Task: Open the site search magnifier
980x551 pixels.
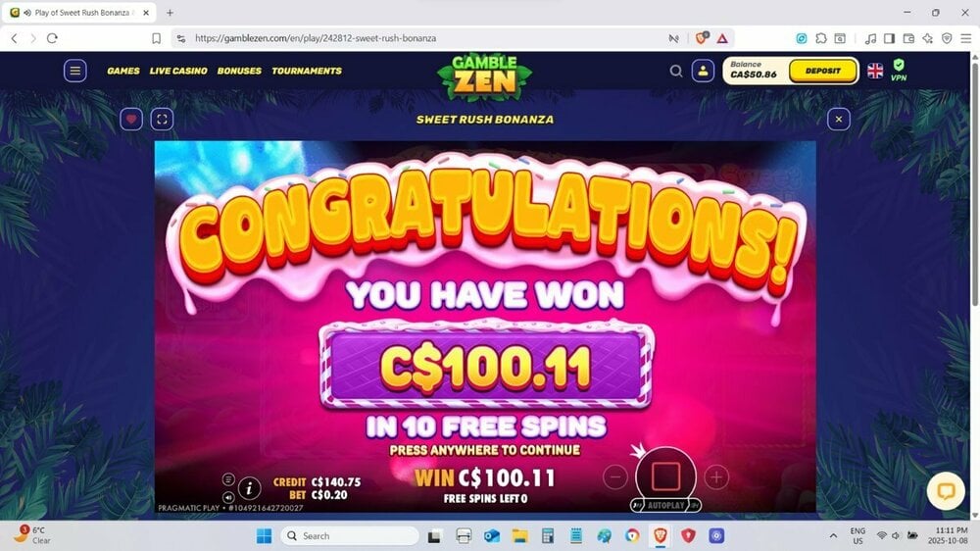Action: pos(675,72)
